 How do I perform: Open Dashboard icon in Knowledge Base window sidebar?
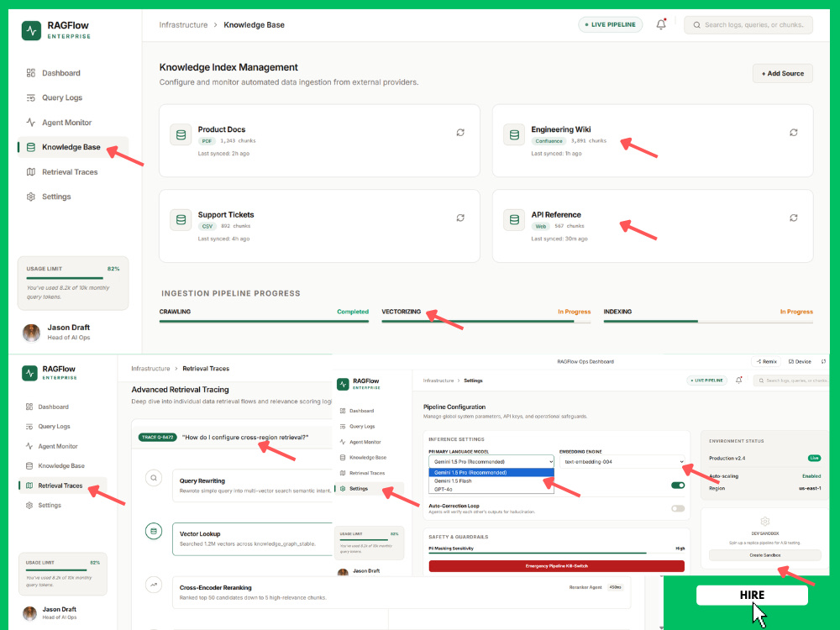coord(31,73)
